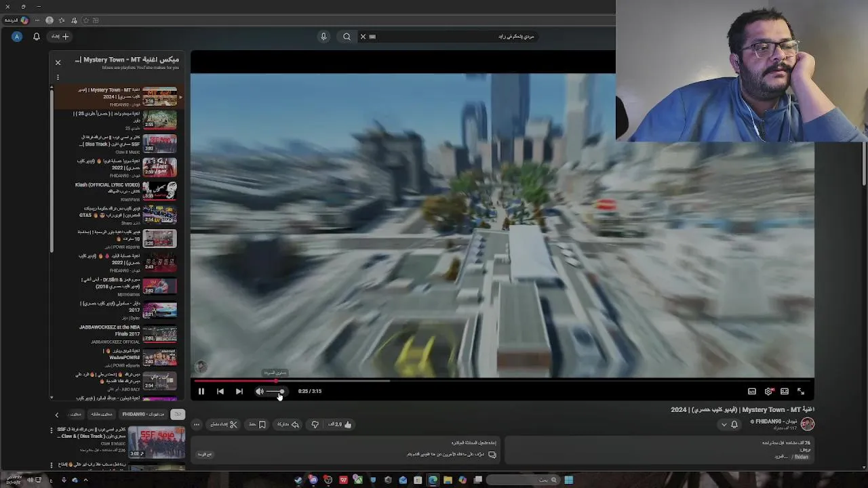The image size is (868, 488).
Task: Click the fhidan hashtag in the description
Action: 802,457
